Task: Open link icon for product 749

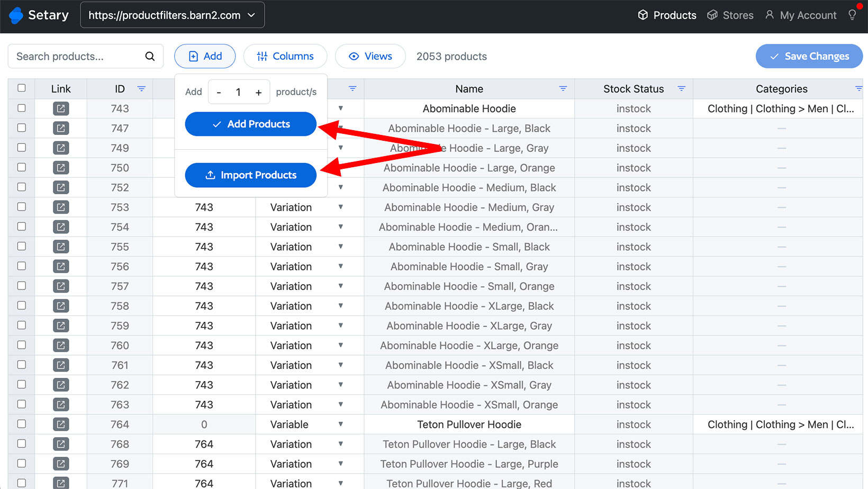Action: click(61, 148)
